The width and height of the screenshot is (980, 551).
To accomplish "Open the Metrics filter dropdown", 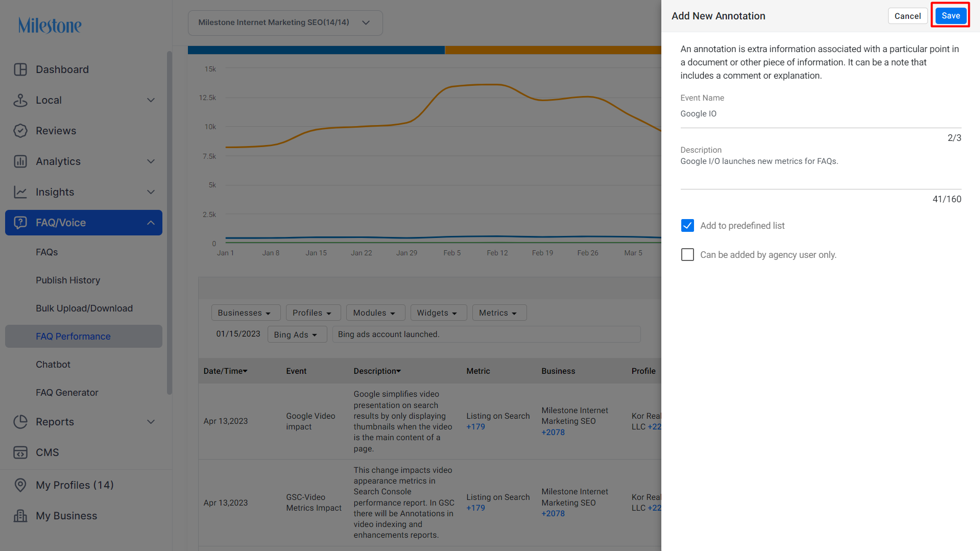I will [499, 313].
